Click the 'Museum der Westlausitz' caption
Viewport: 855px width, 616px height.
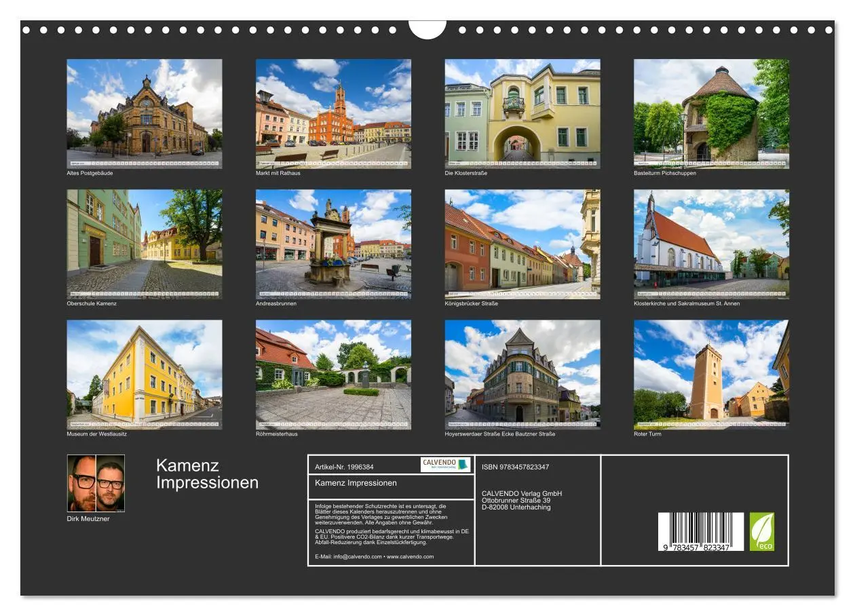click(x=96, y=434)
